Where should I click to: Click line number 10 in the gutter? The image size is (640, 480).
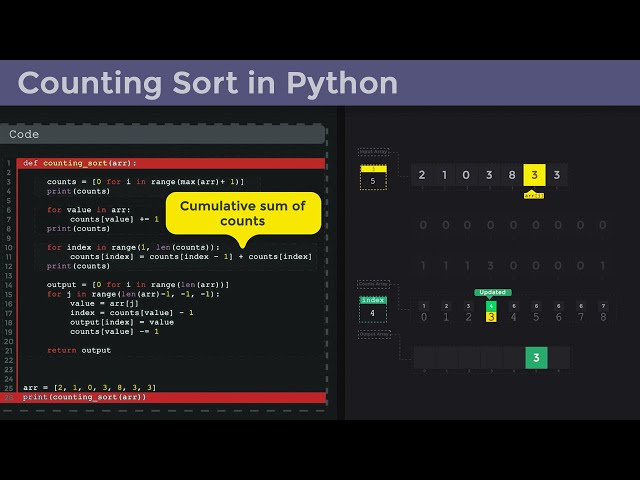pos(9,247)
